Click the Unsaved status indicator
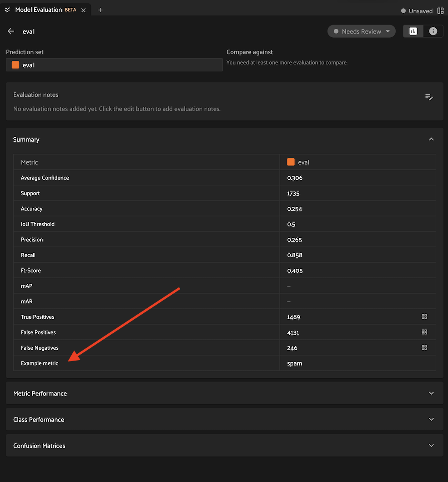Image resolution: width=448 pixels, height=482 pixels. (417, 11)
